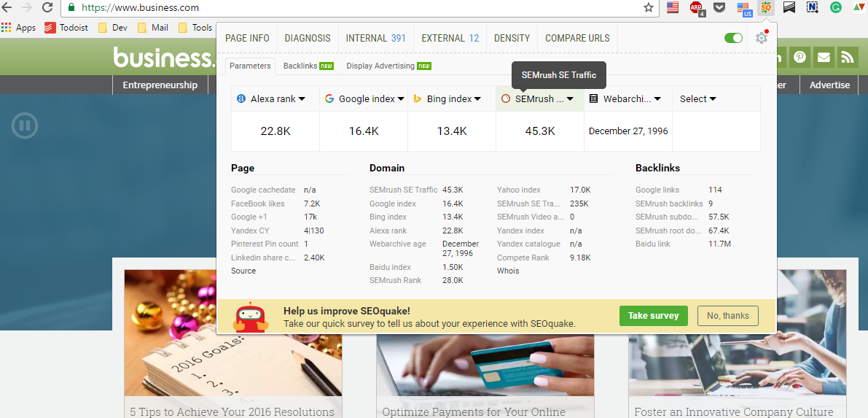Click the Alexa rank value 22.8K
868x418 pixels.
[275, 131]
